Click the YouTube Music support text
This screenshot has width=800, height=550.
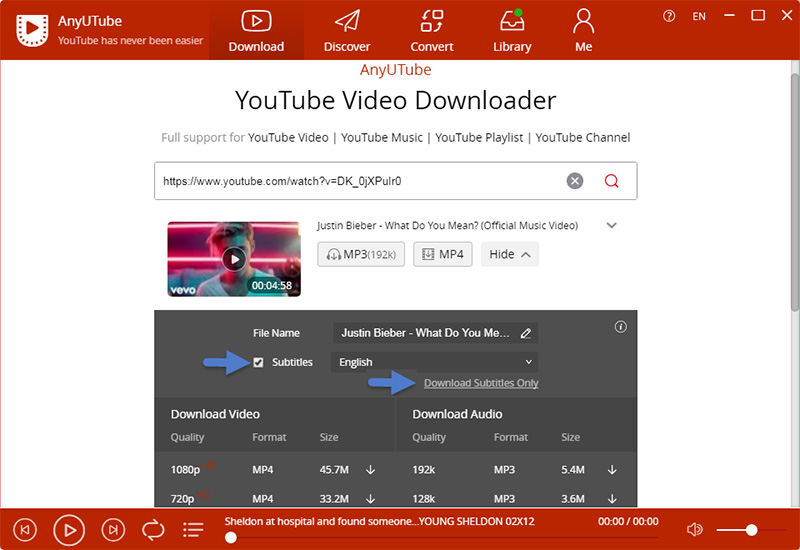coord(382,138)
